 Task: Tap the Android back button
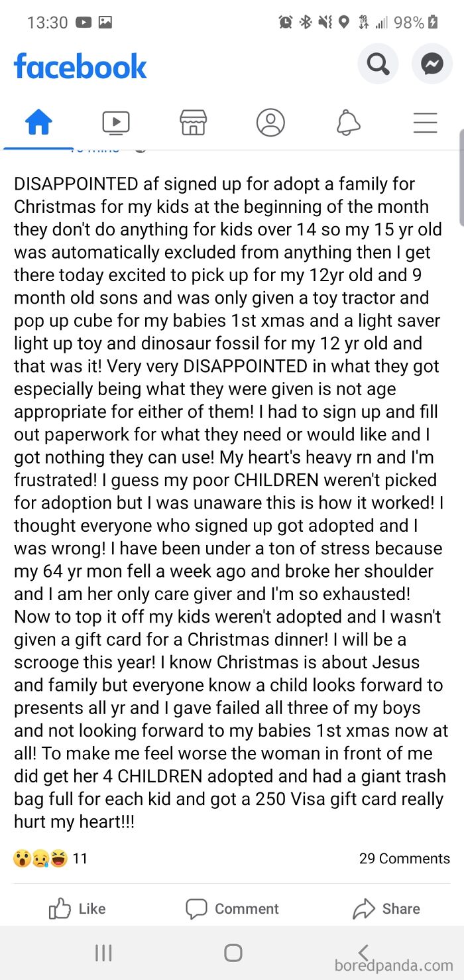click(x=361, y=952)
